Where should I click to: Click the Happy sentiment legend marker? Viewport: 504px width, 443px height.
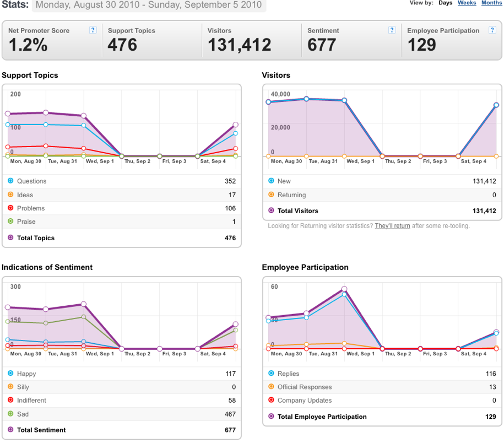click(10, 373)
